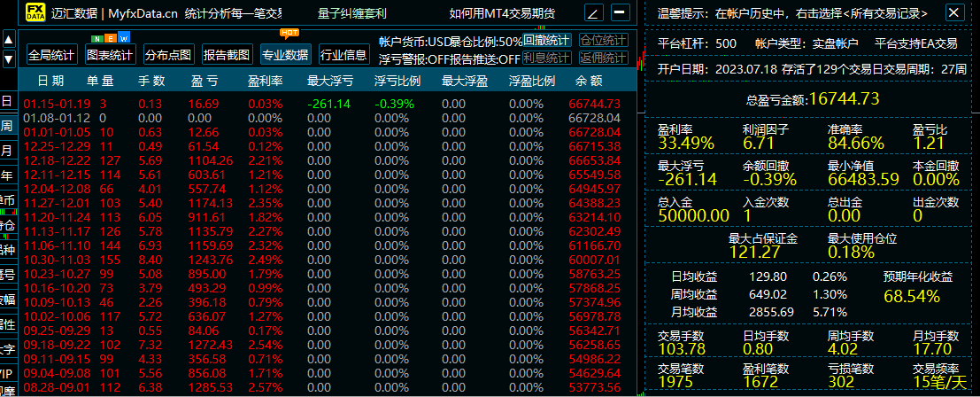Viewport: 980px width, 397px height.
Task: Sort by 浮亏比例 column header
Action: point(397,82)
